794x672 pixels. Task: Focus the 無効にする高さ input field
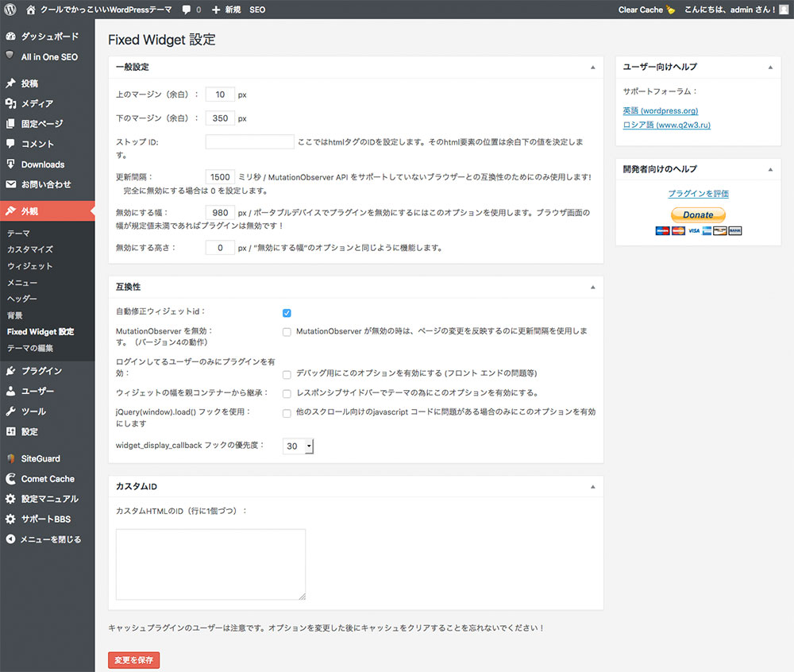(220, 248)
